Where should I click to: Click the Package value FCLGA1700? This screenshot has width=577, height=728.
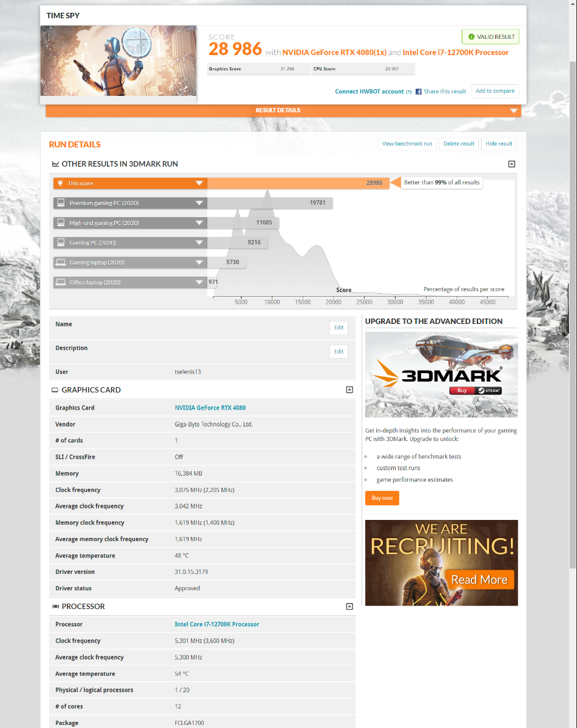[x=189, y=723]
